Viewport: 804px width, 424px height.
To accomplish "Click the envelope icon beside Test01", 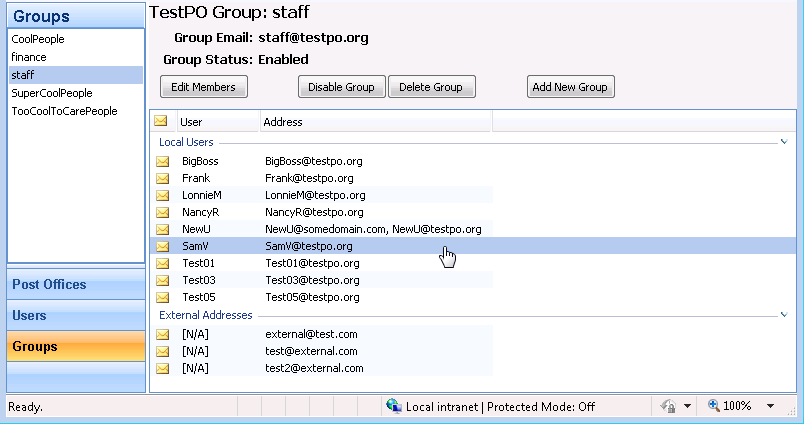I will [x=163, y=264].
